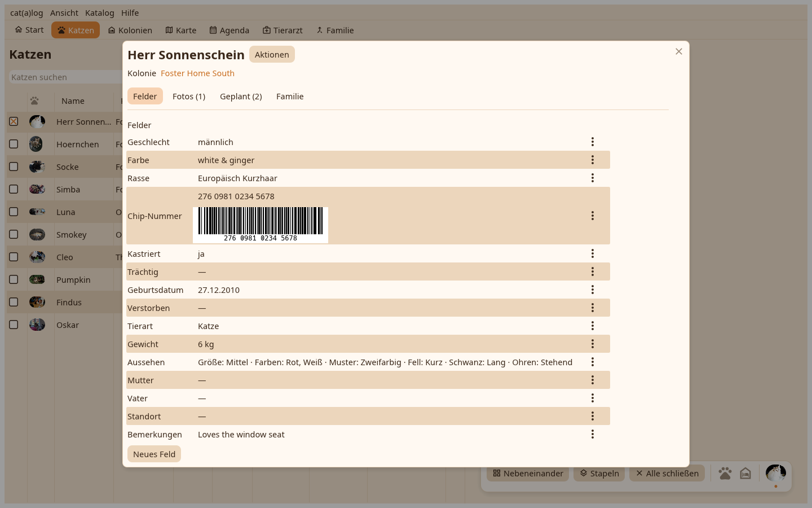
Task: Click the paw icon in the dock
Action: (x=725, y=473)
